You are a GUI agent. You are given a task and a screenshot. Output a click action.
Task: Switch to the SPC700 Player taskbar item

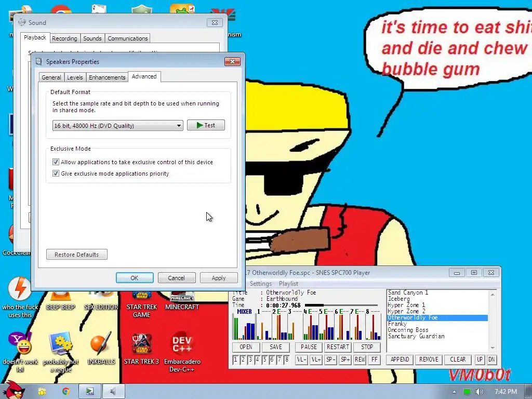click(90, 392)
